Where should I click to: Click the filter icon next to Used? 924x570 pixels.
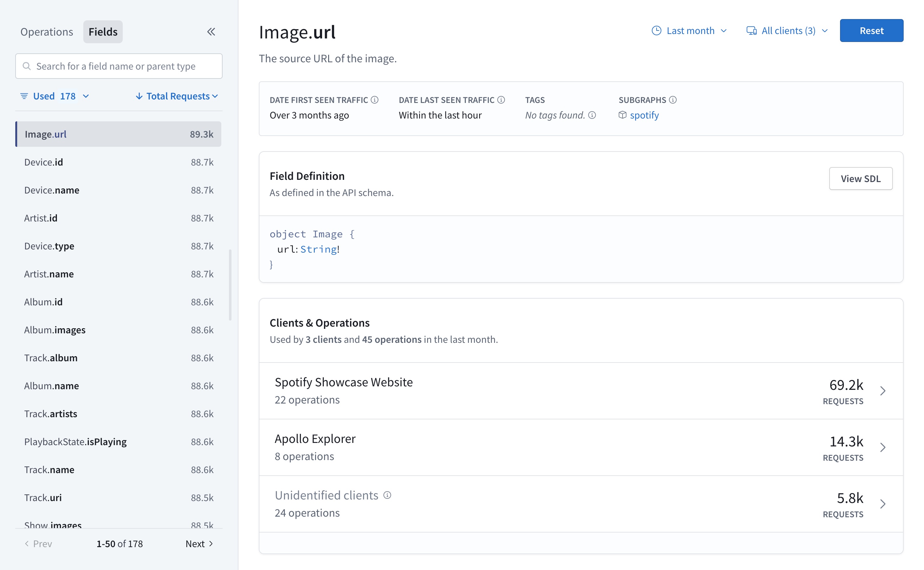point(24,96)
